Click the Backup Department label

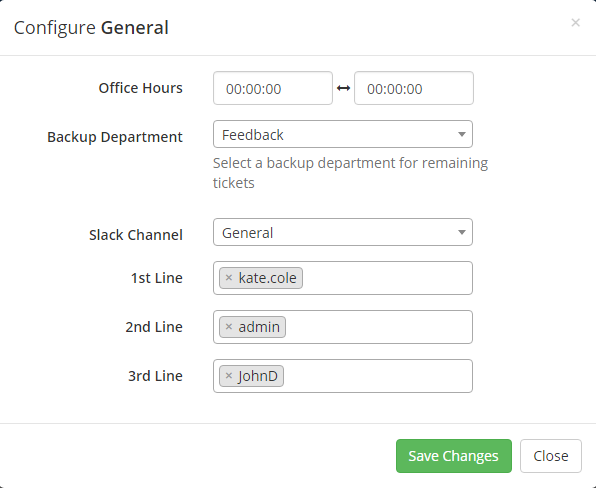tap(115, 137)
